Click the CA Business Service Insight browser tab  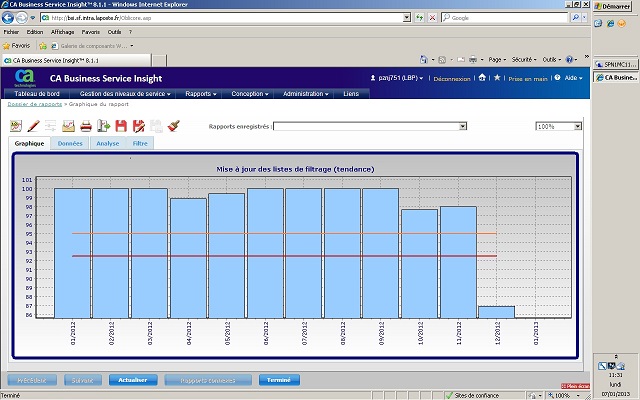point(77,60)
